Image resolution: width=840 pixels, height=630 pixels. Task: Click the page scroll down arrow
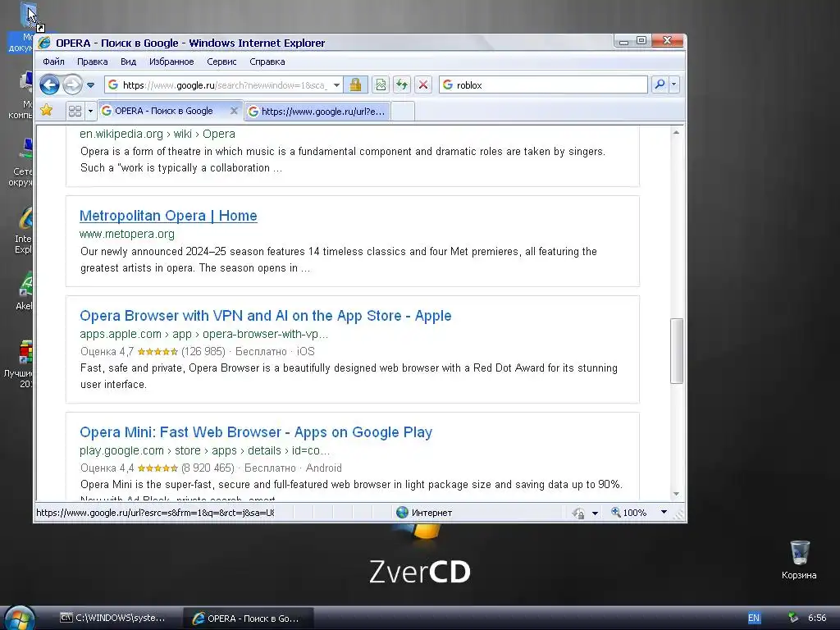(x=676, y=494)
